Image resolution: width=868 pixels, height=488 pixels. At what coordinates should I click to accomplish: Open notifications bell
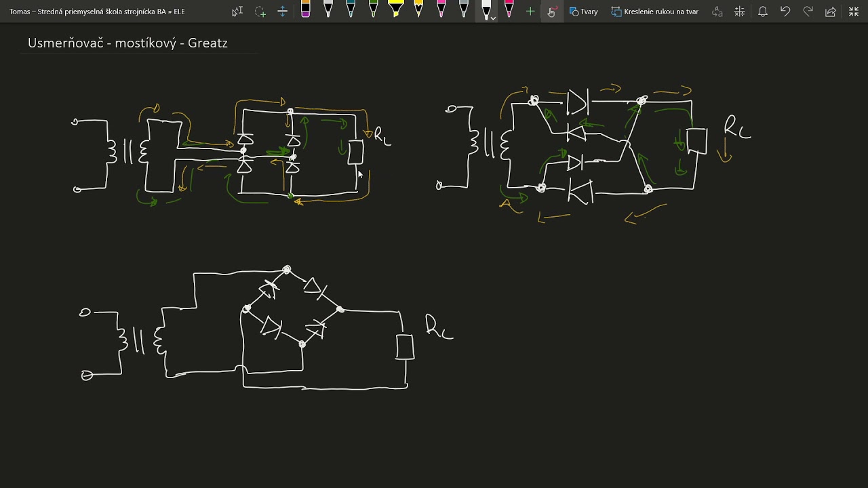[763, 12]
